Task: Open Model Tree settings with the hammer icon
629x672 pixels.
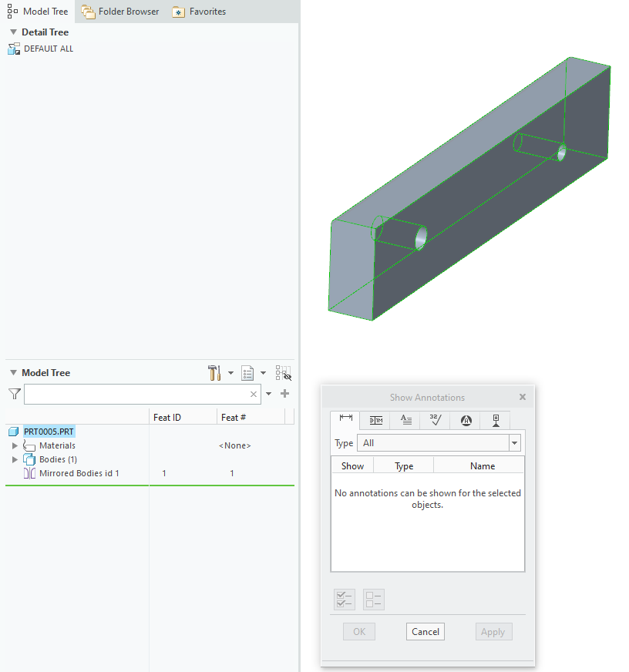Action: (x=214, y=373)
